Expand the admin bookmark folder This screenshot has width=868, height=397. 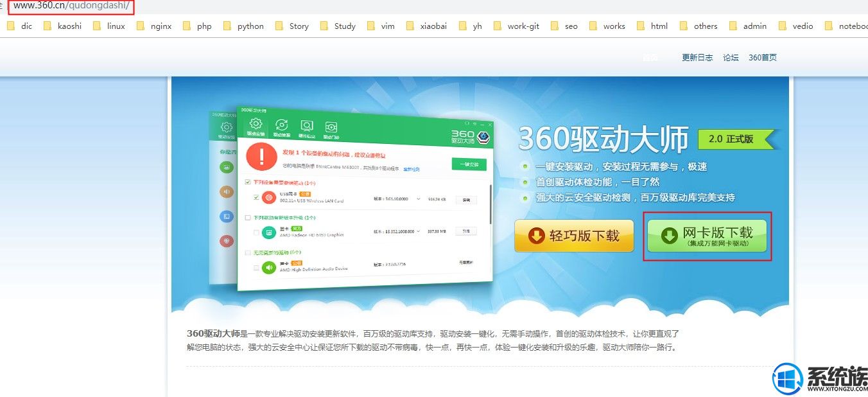click(748, 26)
